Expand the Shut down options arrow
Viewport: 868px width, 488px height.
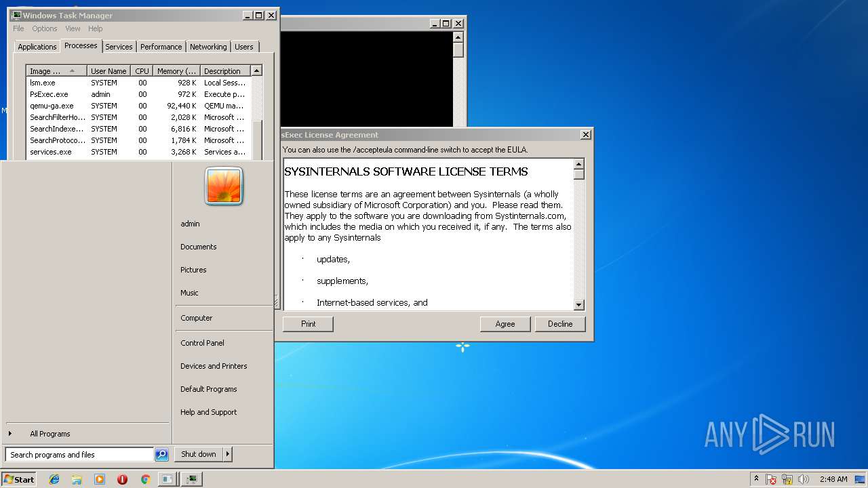click(x=228, y=454)
